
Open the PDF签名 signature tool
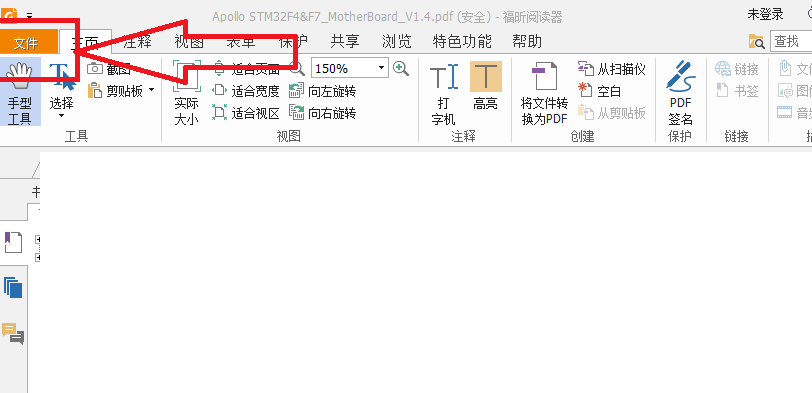tap(680, 93)
